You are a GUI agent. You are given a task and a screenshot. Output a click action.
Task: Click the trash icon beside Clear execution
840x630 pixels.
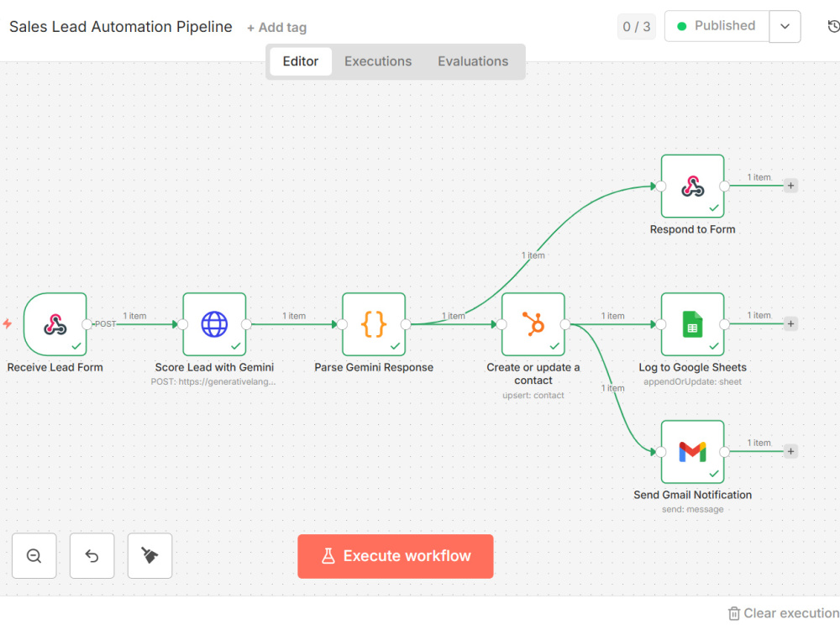pyautogui.click(x=734, y=613)
